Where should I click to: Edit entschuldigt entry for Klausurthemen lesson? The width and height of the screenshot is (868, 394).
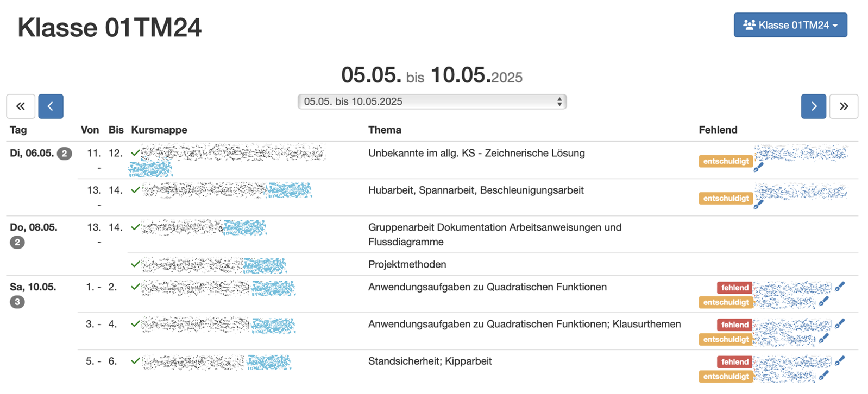pyautogui.click(x=823, y=339)
